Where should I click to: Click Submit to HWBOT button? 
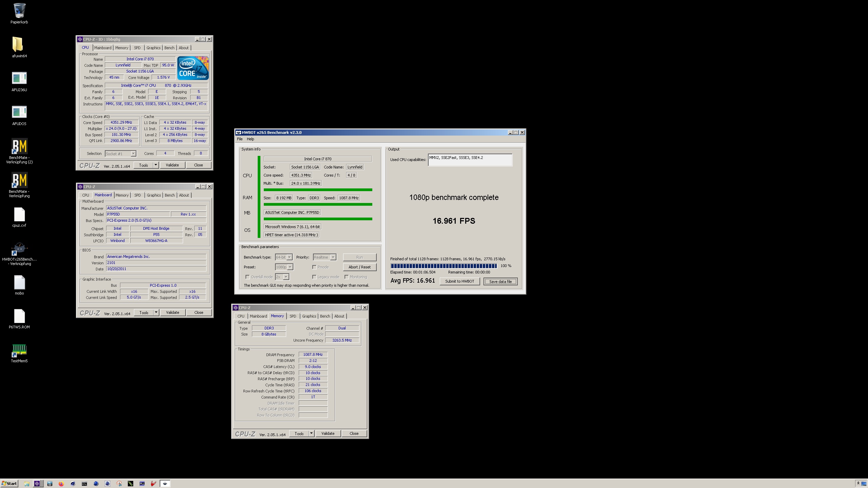(x=459, y=281)
